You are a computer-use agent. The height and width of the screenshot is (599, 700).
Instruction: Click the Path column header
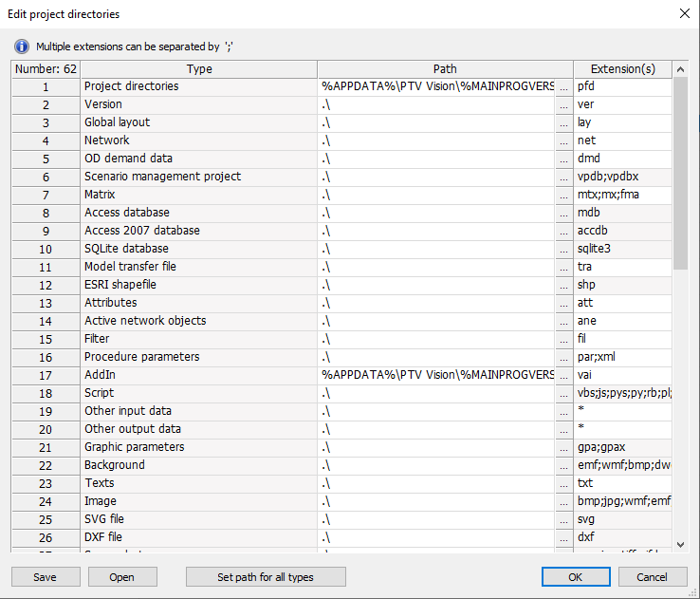click(x=445, y=69)
